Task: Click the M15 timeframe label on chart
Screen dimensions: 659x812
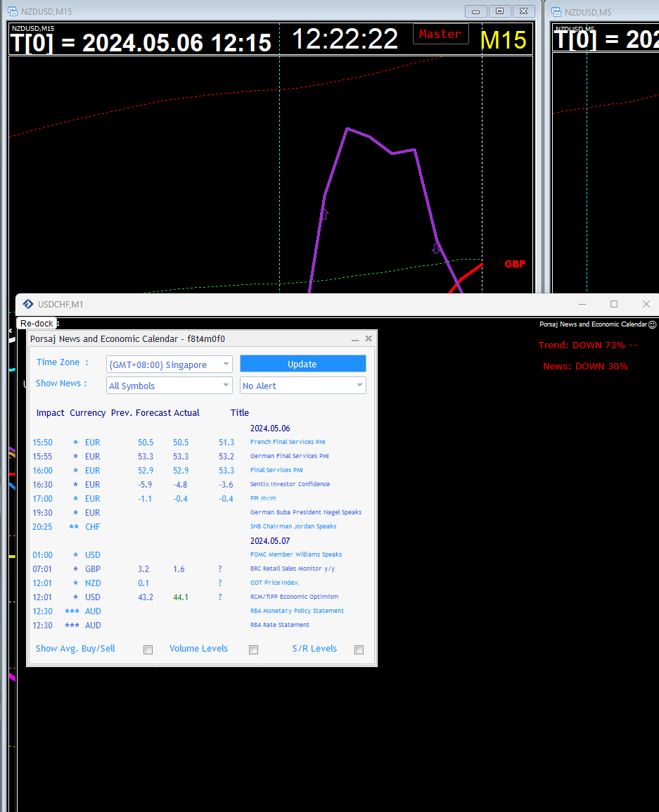Action: (503, 40)
